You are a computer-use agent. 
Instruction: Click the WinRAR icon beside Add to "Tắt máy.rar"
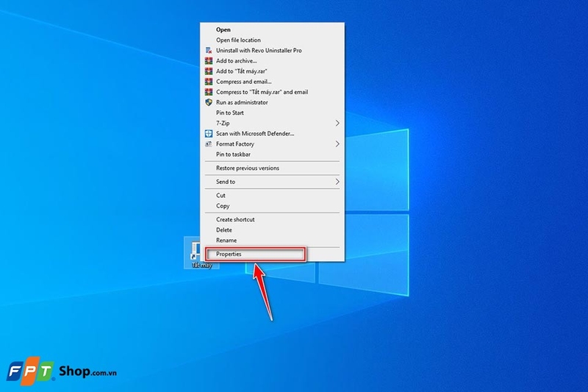click(x=209, y=71)
